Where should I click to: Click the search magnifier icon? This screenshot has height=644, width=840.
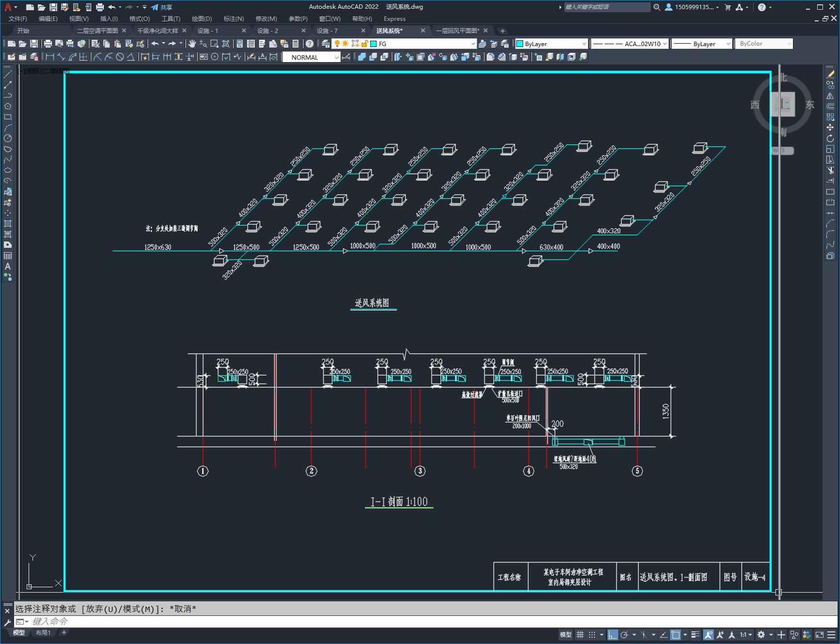click(657, 7)
